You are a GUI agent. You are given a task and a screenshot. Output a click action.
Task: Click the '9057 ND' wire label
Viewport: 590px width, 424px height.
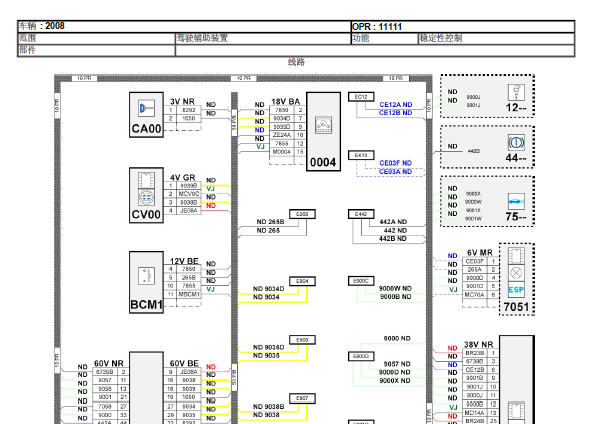(x=397, y=364)
